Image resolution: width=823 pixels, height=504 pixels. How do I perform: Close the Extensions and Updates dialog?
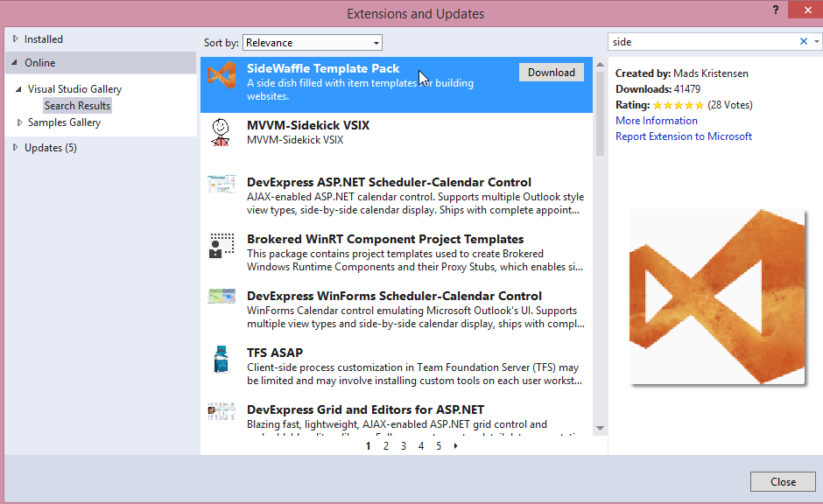tap(783, 482)
